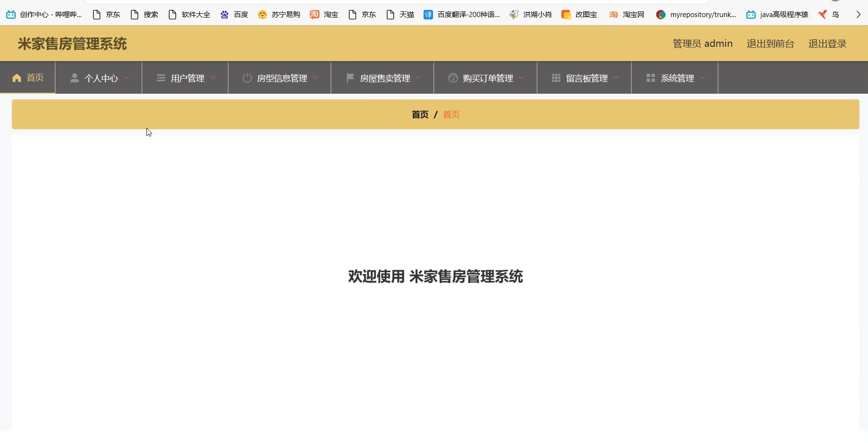The image size is (868, 443).
Task: Click the 百度翻译 blue bookmark icon
Action: [428, 15]
